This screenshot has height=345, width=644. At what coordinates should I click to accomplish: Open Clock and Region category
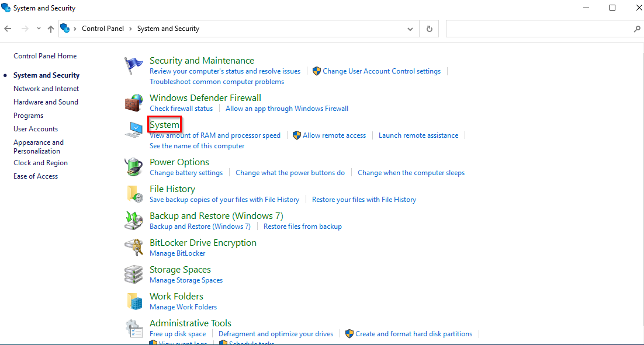[41, 163]
